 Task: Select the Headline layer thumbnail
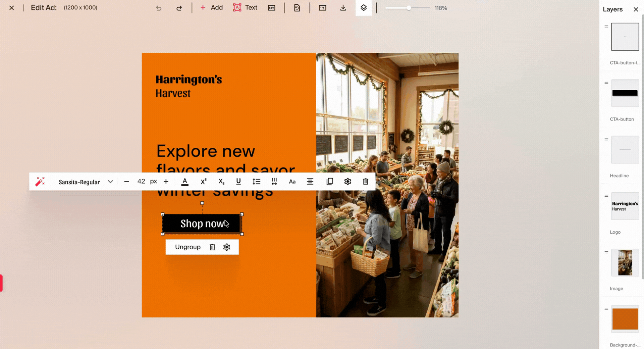point(625,149)
